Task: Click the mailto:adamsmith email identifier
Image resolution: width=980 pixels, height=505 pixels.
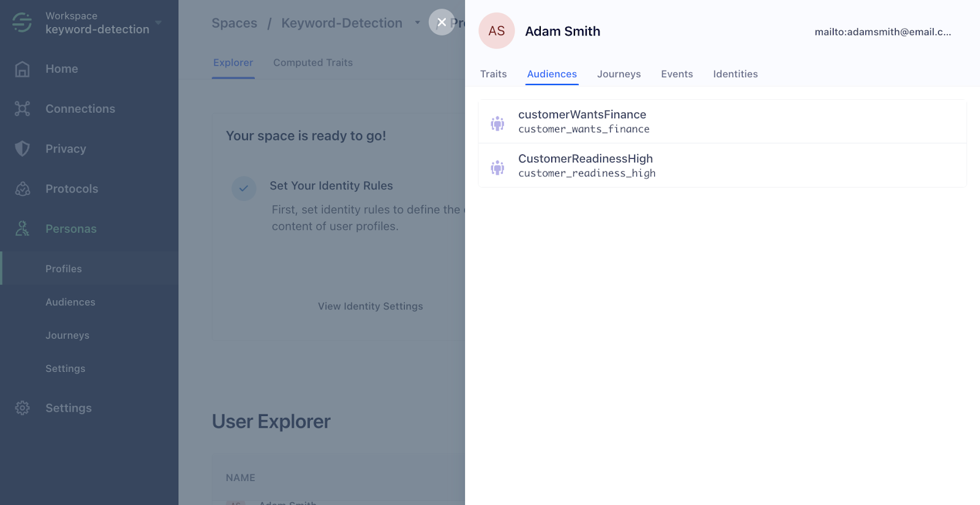Action: (883, 32)
